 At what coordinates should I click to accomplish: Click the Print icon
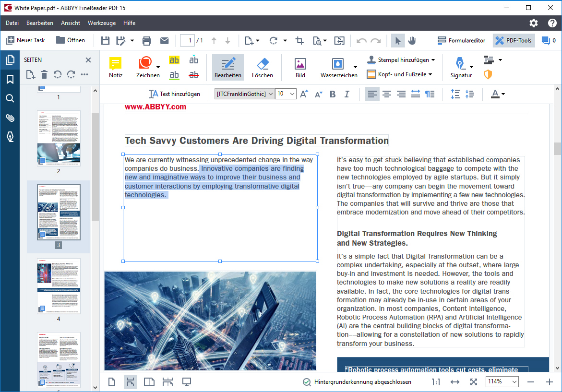coord(146,40)
